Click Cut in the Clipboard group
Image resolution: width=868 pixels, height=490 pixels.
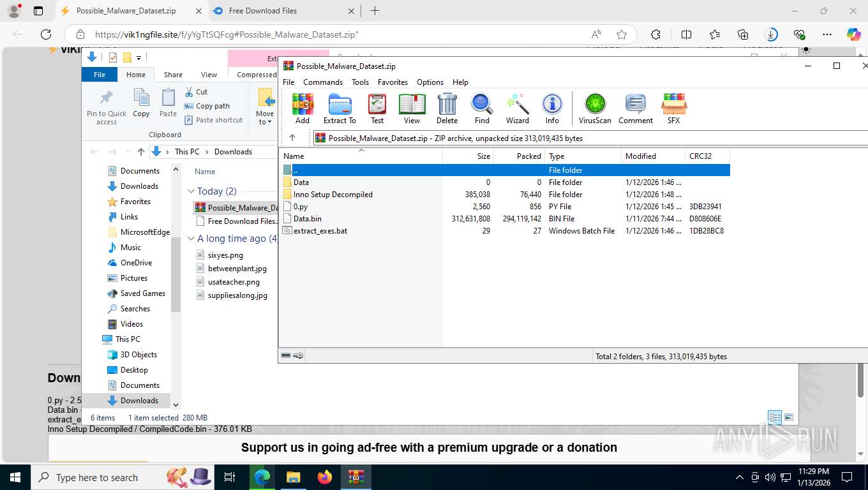(x=196, y=92)
